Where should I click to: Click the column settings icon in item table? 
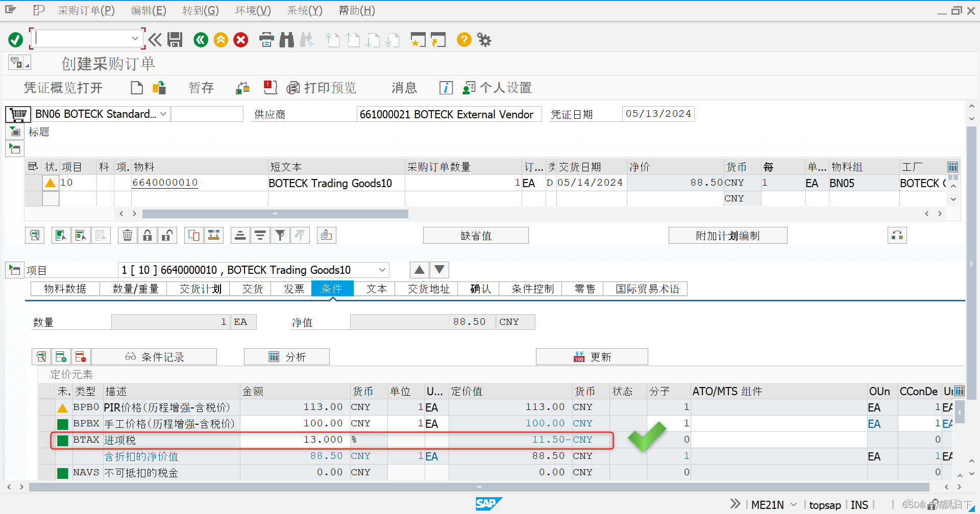pyautogui.click(x=953, y=167)
